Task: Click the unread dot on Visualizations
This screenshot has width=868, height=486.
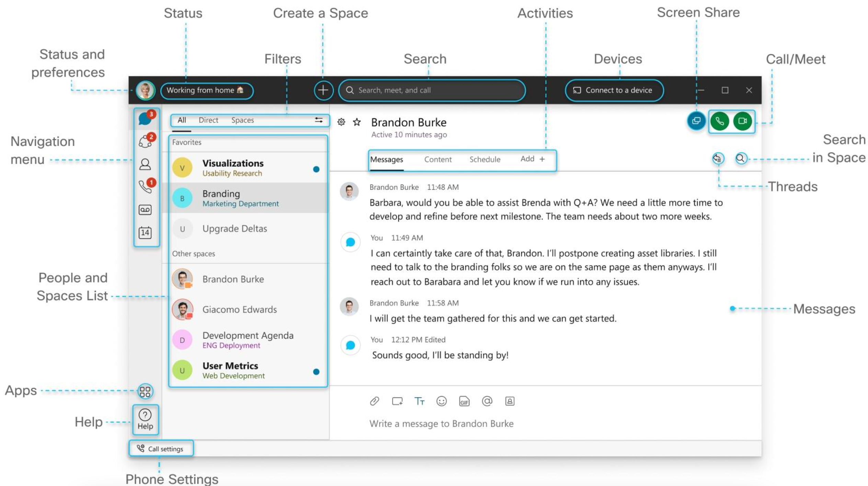Action: click(x=316, y=169)
